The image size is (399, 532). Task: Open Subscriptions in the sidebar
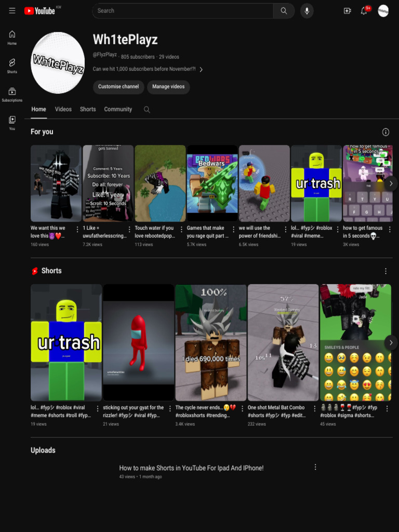click(12, 95)
